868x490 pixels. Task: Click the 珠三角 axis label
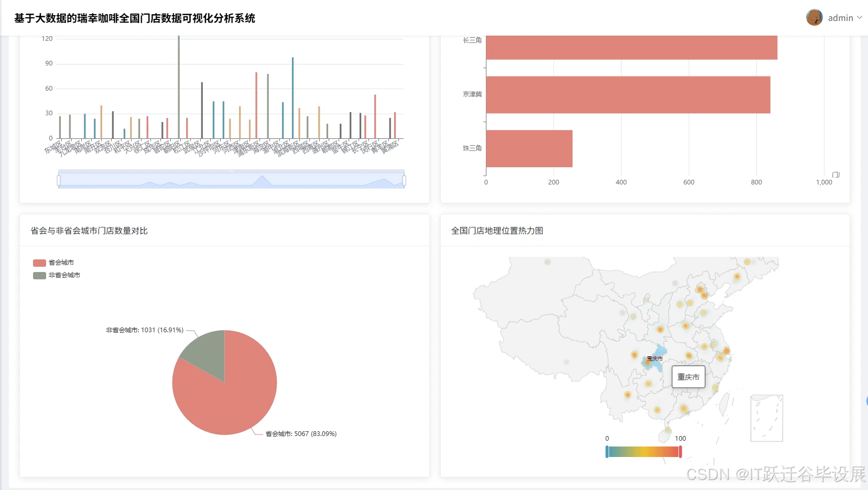[x=472, y=148]
